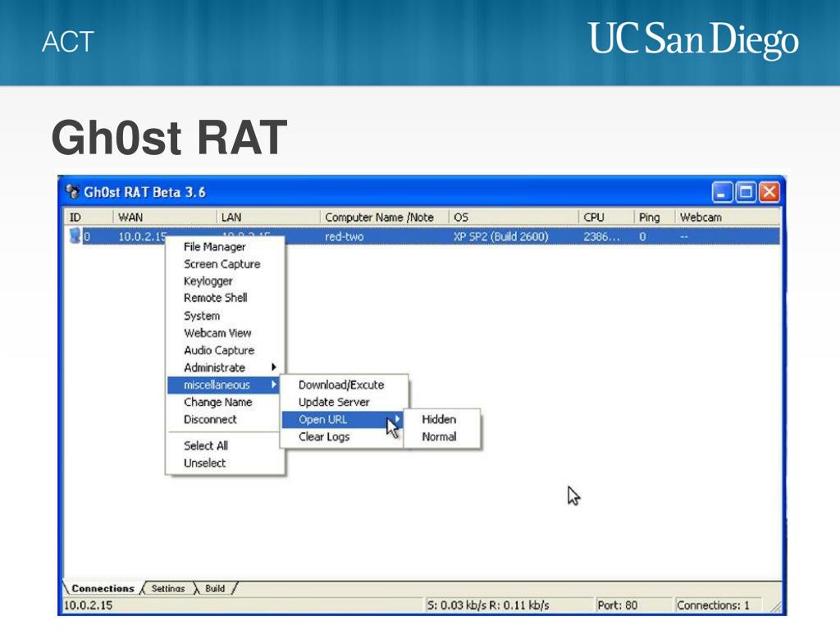Sort by ID column header
Screen dimensions: 840x630
tap(89, 217)
